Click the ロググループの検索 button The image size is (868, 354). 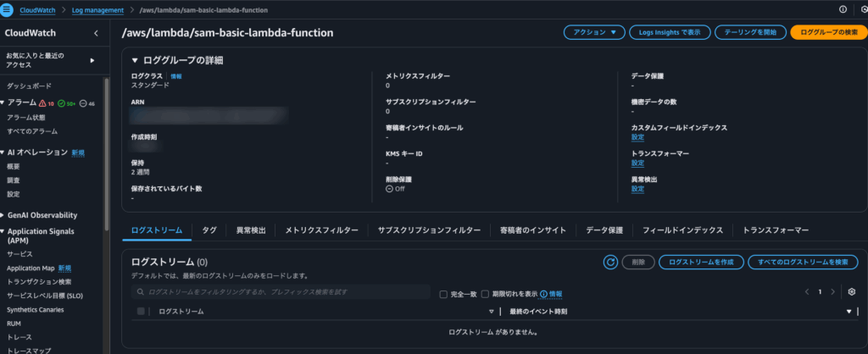pyautogui.click(x=828, y=32)
